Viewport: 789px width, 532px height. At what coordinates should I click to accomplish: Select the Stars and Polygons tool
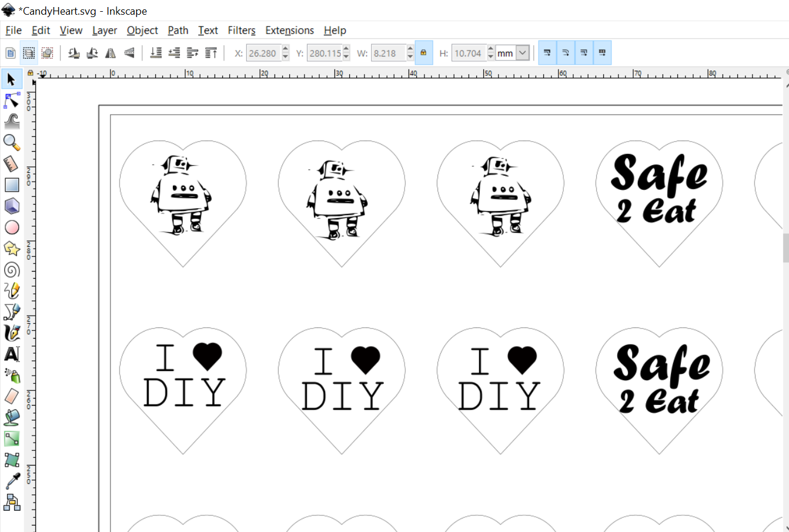click(x=12, y=249)
